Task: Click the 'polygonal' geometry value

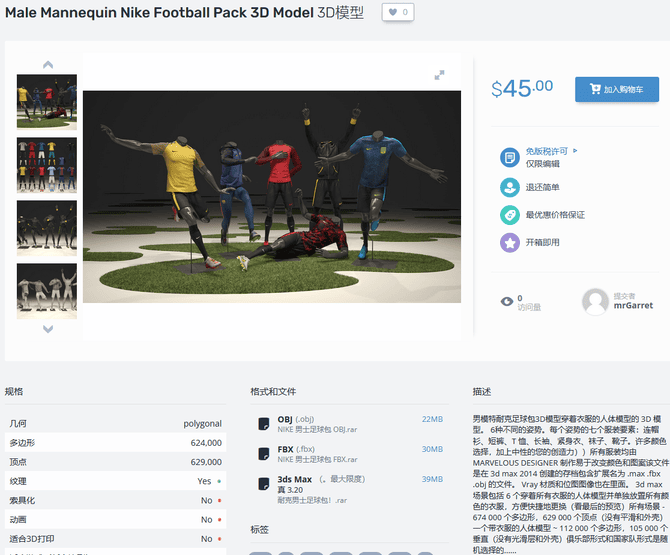Action: (203, 423)
